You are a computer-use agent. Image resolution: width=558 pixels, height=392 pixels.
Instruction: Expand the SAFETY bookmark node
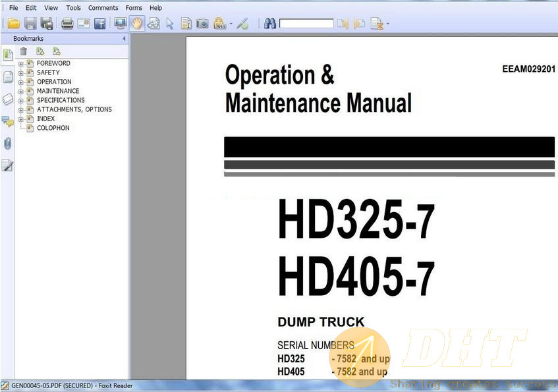pyautogui.click(x=21, y=73)
